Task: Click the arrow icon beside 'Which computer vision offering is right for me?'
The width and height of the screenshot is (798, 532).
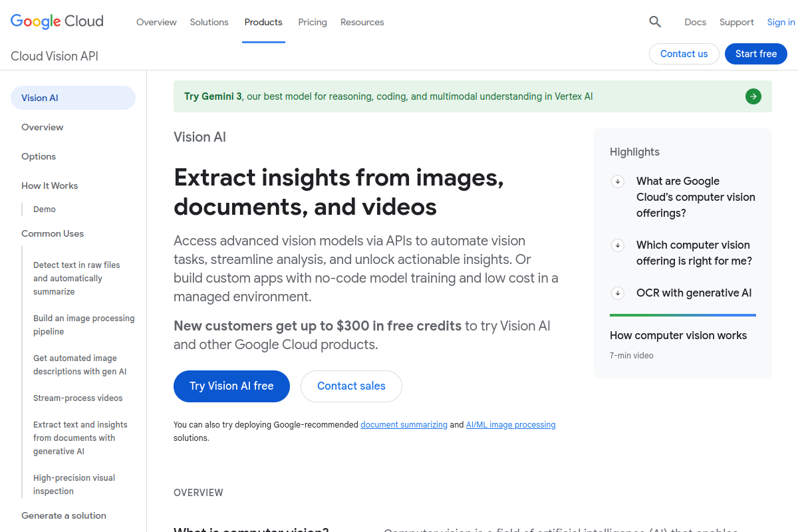Action: (617, 245)
